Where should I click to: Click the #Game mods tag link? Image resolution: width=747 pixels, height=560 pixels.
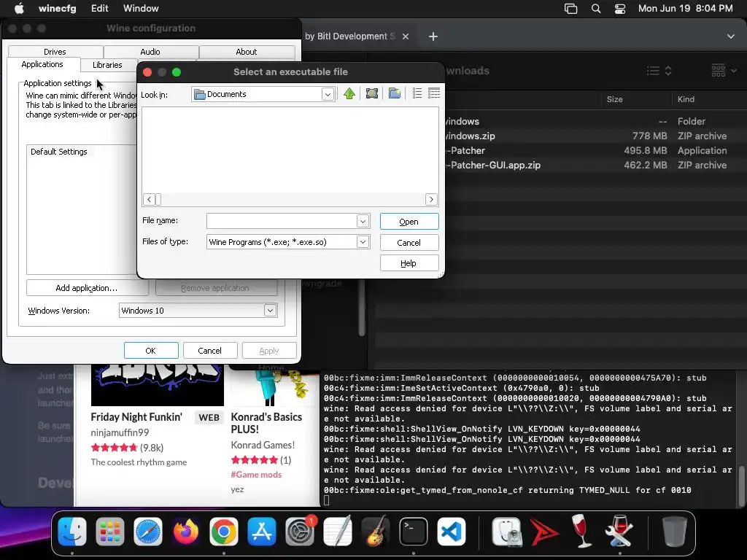pos(256,474)
